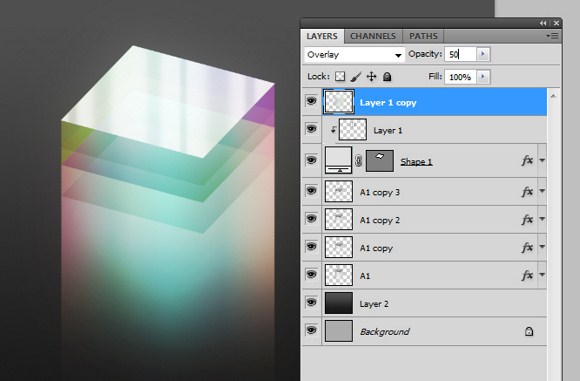
Task: Select the Background layer thumbnail
Action: (338, 331)
